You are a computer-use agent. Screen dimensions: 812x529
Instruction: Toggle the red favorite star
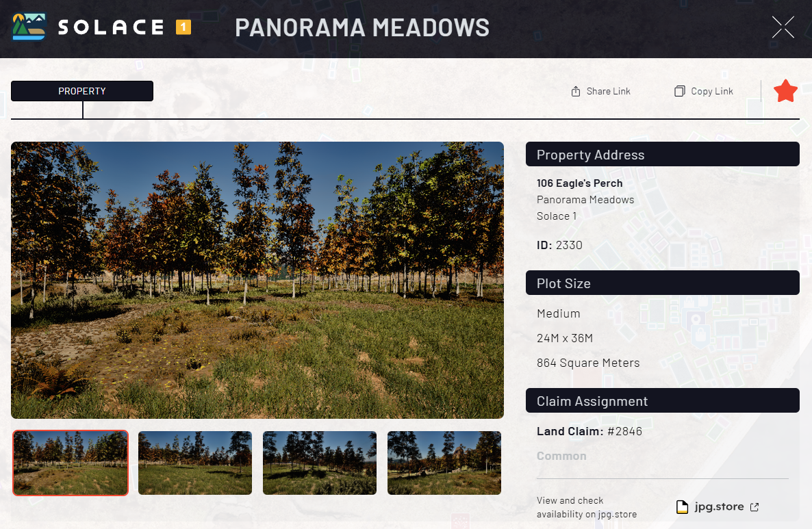click(x=785, y=91)
